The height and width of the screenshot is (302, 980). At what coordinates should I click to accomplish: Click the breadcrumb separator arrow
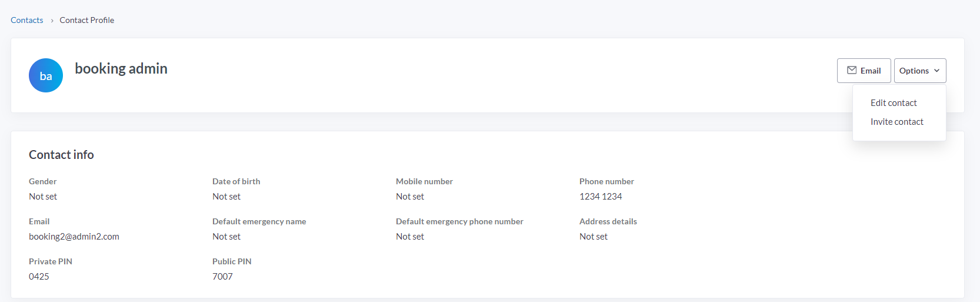pos(52,21)
